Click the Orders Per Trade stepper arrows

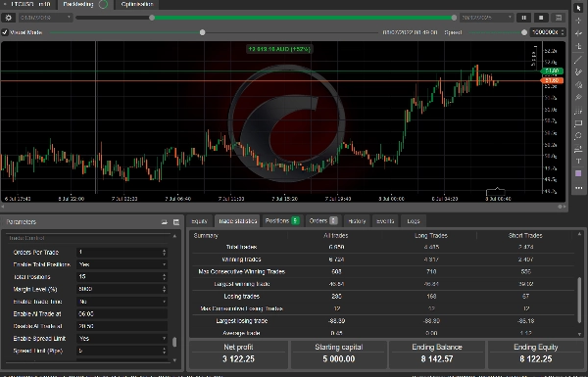click(164, 253)
